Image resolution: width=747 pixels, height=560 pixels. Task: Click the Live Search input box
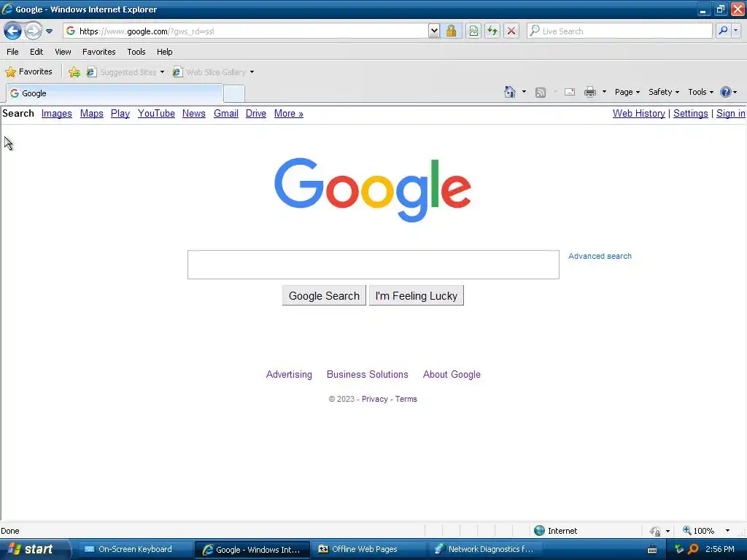point(619,31)
